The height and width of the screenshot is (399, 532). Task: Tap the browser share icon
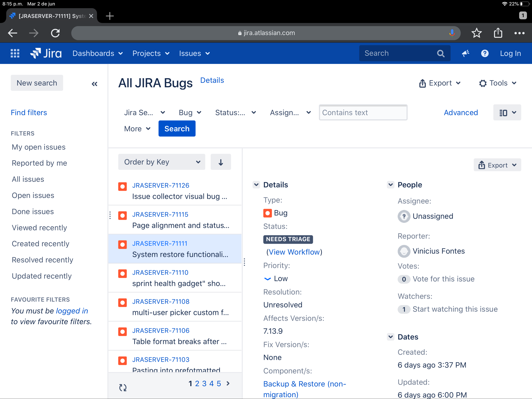point(498,33)
